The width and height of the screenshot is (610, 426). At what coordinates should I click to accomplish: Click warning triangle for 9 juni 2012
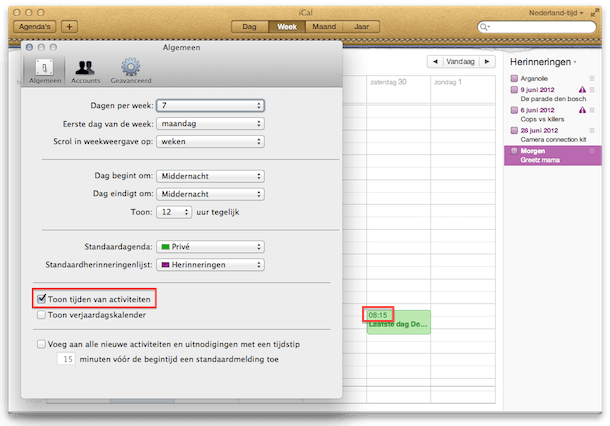[x=582, y=89]
